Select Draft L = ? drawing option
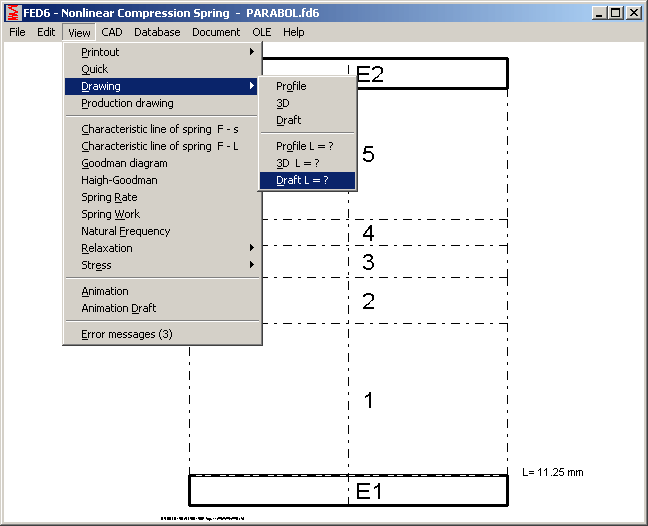The width and height of the screenshot is (648, 526). click(307, 181)
